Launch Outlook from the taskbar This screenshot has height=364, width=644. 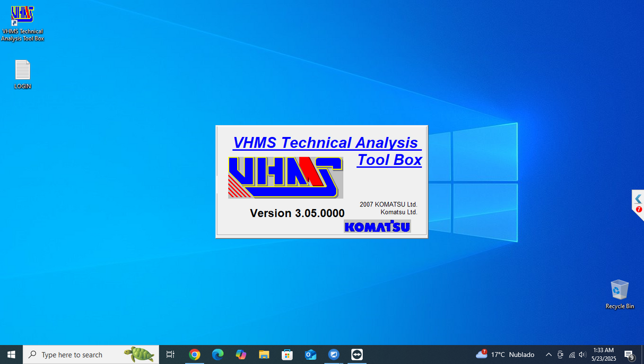coord(310,354)
